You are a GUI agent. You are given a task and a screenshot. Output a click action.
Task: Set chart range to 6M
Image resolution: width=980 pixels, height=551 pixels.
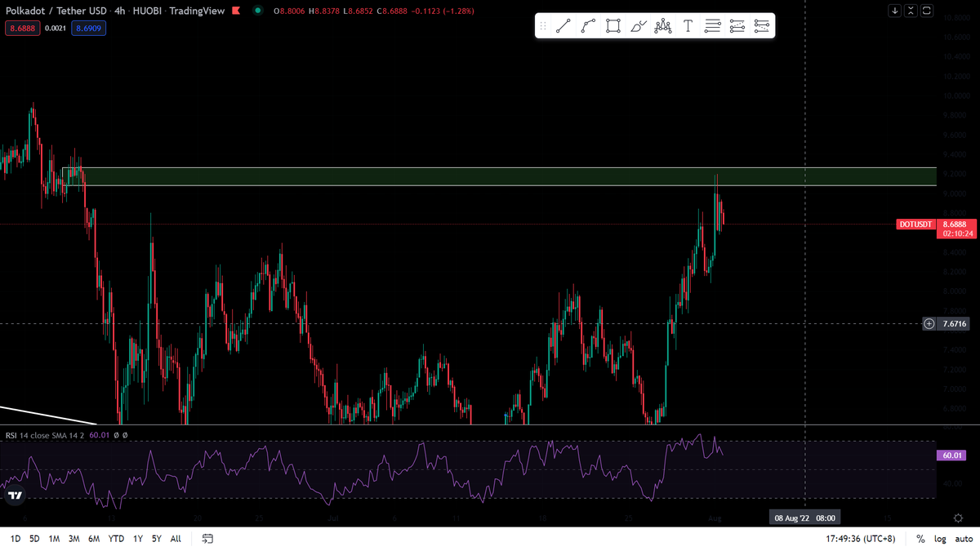tap(94, 539)
